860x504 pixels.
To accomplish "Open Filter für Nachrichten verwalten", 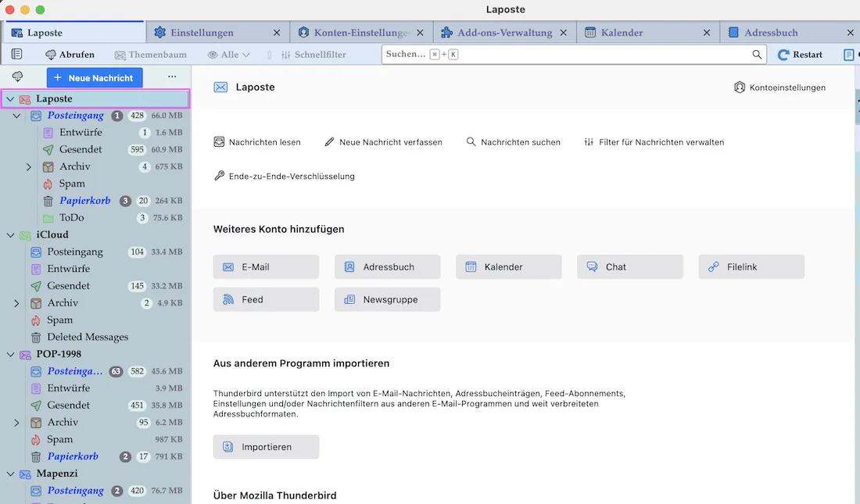I will (x=654, y=142).
